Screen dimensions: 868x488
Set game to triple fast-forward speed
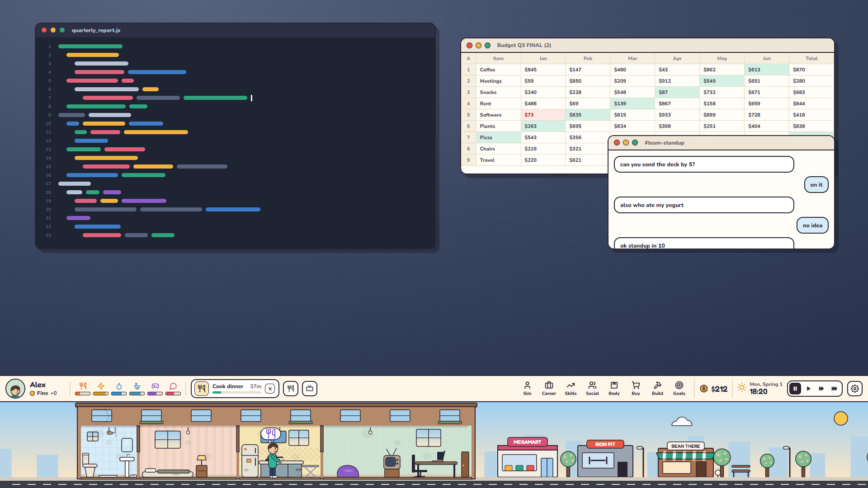(834, 389)
